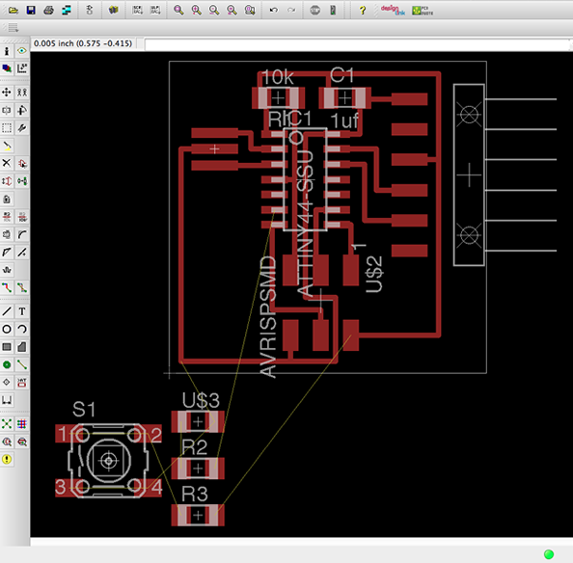This screenshot has width=573, height=563.
Task: Pick the Polygon tool
Action: coord(22,347)
